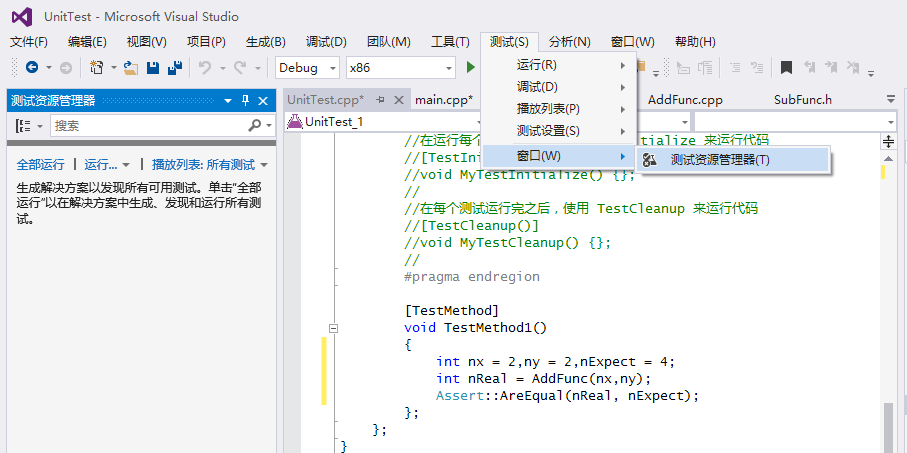907x453 pixels.
Task: Click the Save floppy disk icon
Action: (x=153, y=68)
